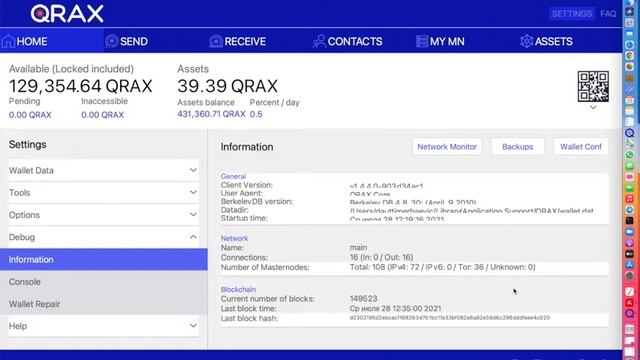
Task: Open Google Chrome in the Dock
Action: click(629, 55)
